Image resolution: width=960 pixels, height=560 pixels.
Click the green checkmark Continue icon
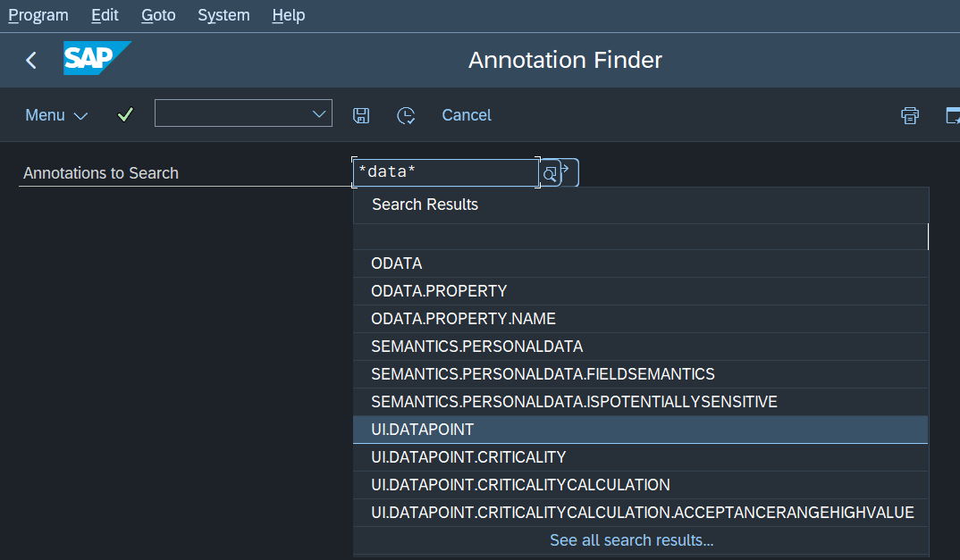tap(124, 114)
